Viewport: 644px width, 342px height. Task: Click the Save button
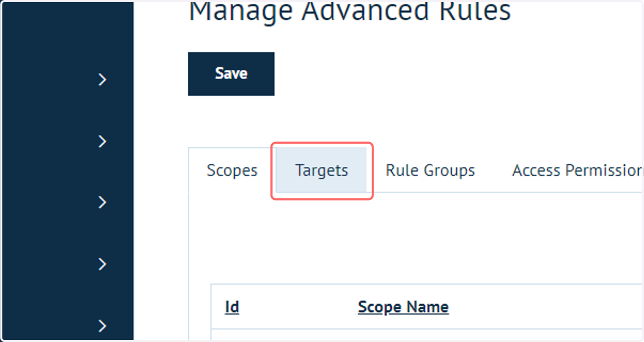pyautogui.click(x=231, y=74)
